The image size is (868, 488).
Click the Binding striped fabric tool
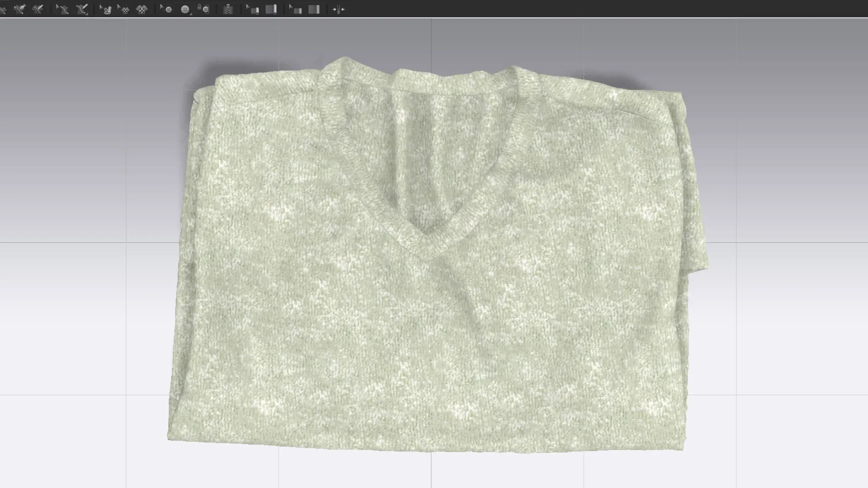[314, 9]
